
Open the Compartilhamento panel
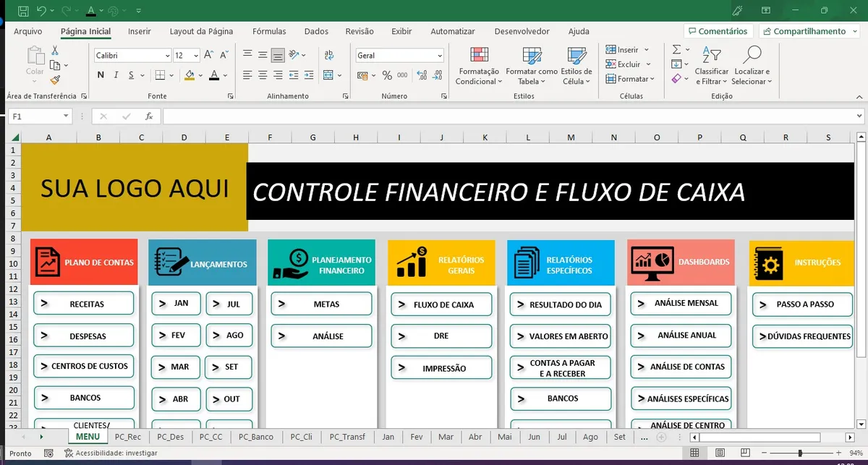[x=805, y=31]
